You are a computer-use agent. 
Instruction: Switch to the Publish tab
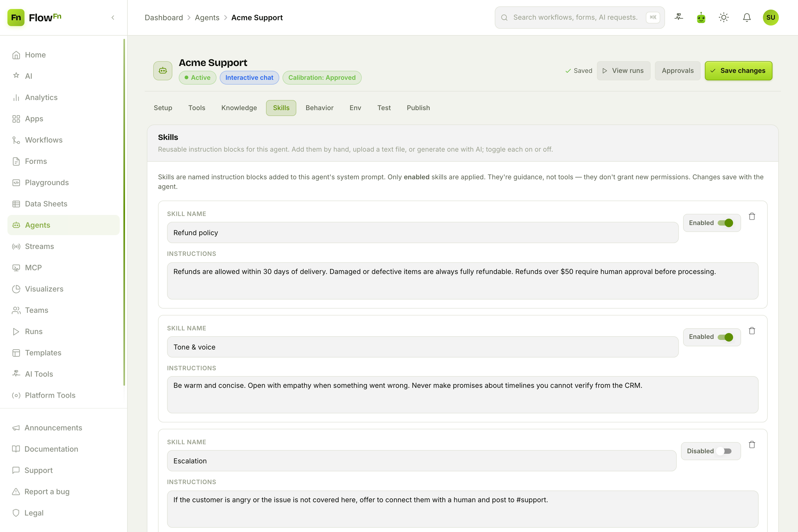(418, 108)
